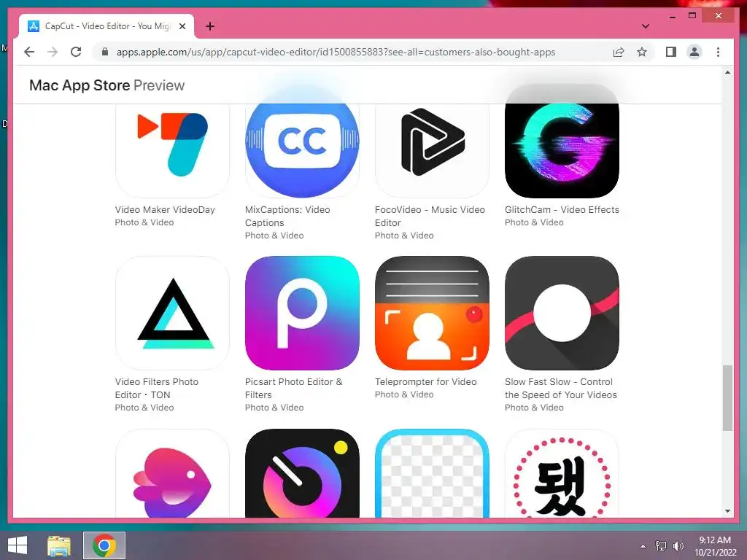
Task: Open FocoVideo - Music Video Editor link
Action: (430, 216)
